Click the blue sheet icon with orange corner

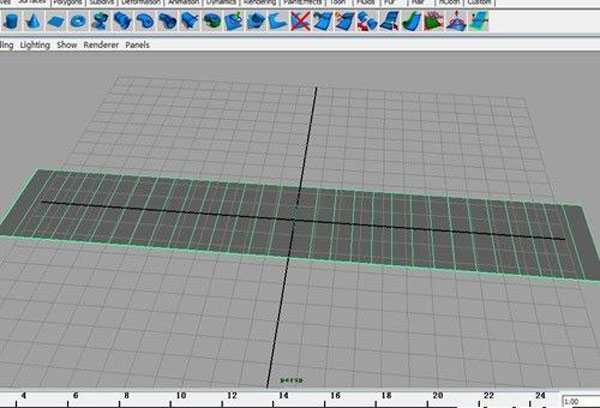(x=344, y=21)
